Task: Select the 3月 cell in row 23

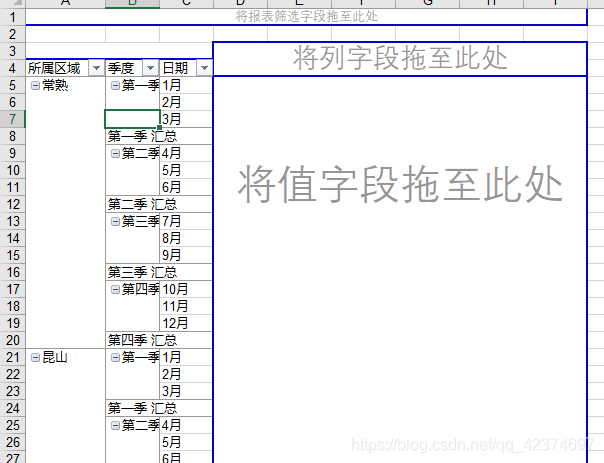Action: pyautogui.click(x=186, y=391)
